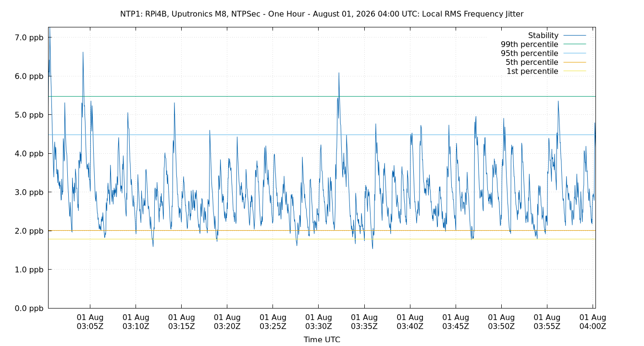Click the chart title text
Screen dimensions: 644x346
[322, 14]
